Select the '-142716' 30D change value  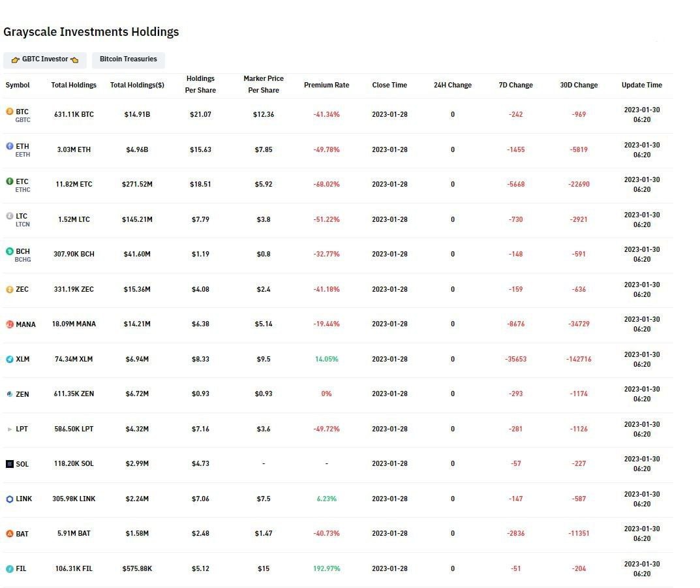click(x=579, y=359)
